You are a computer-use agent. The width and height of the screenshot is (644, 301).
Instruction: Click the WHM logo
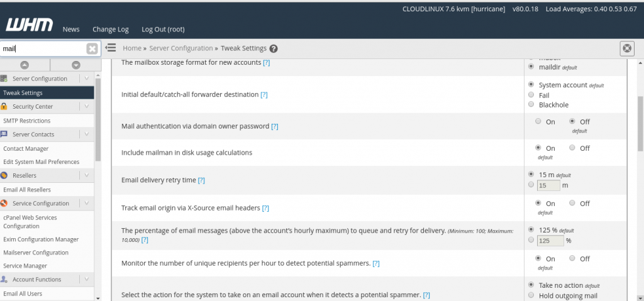tap(29, 25)
